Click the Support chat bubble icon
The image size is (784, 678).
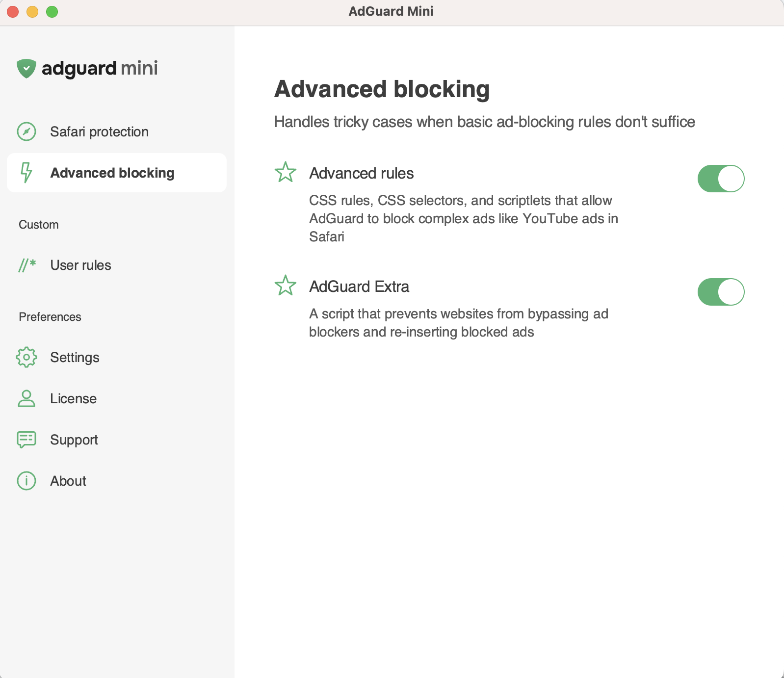click(26, 440)
